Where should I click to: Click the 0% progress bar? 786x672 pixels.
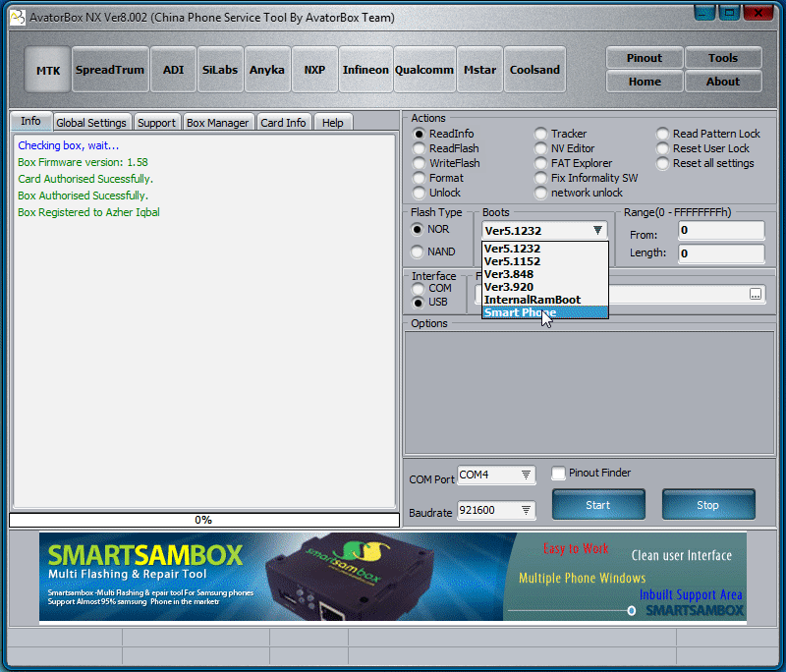point(204,520)
